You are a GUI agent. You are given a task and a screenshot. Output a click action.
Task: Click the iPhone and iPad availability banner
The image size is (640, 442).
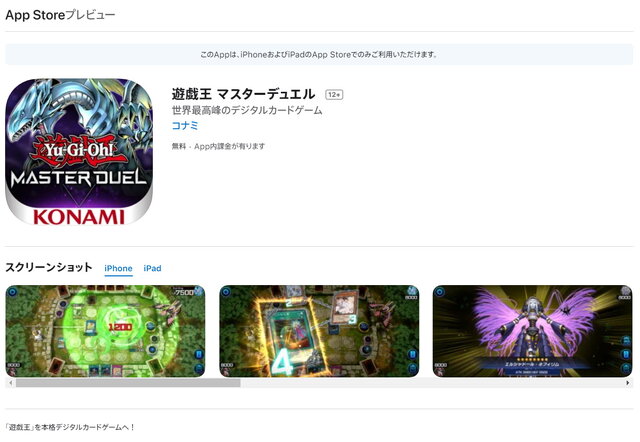tap(319, 54)
